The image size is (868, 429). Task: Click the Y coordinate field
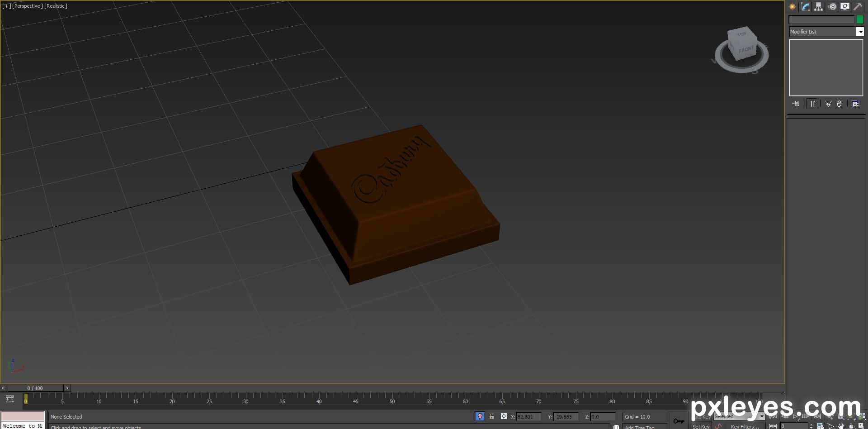coord(566,417)
